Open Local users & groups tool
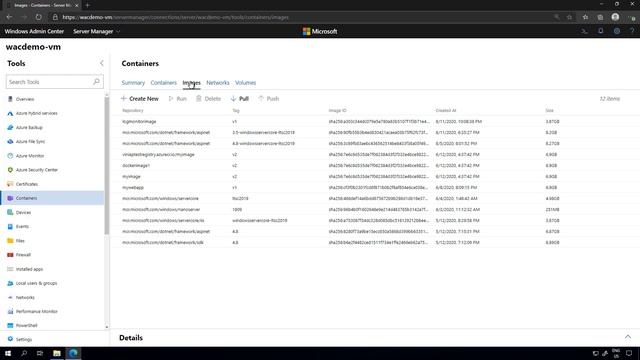The width and height of the screenshot is (640, 360). pyautogui.click(x=36, y=283)
